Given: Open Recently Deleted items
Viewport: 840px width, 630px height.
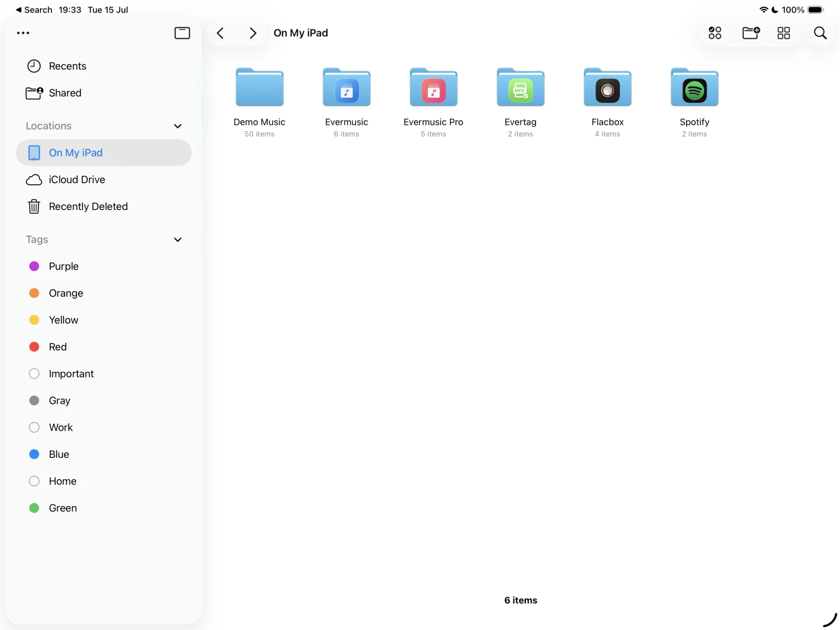Looking at the screenshot, I should click(x=88, y=206).
